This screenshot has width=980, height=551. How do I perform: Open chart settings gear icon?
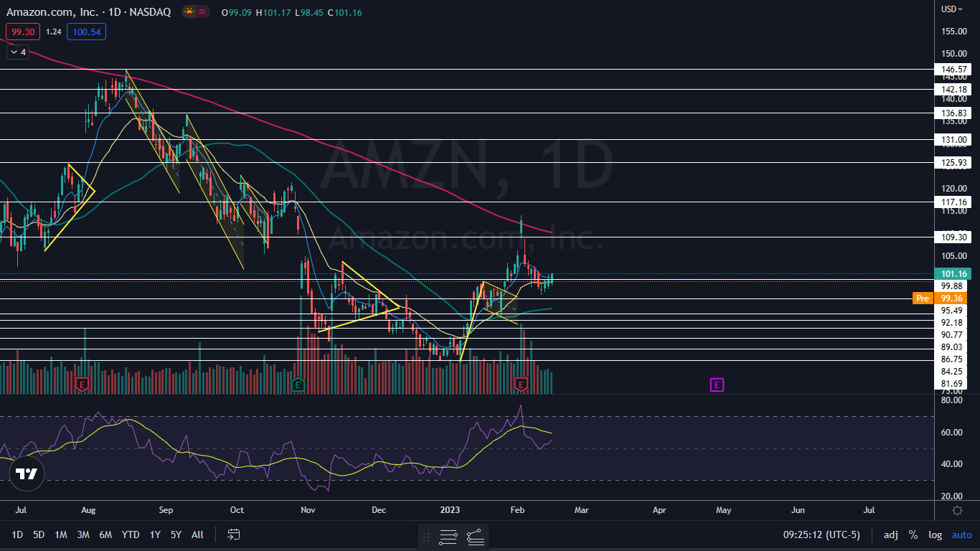tap(957, 510)
